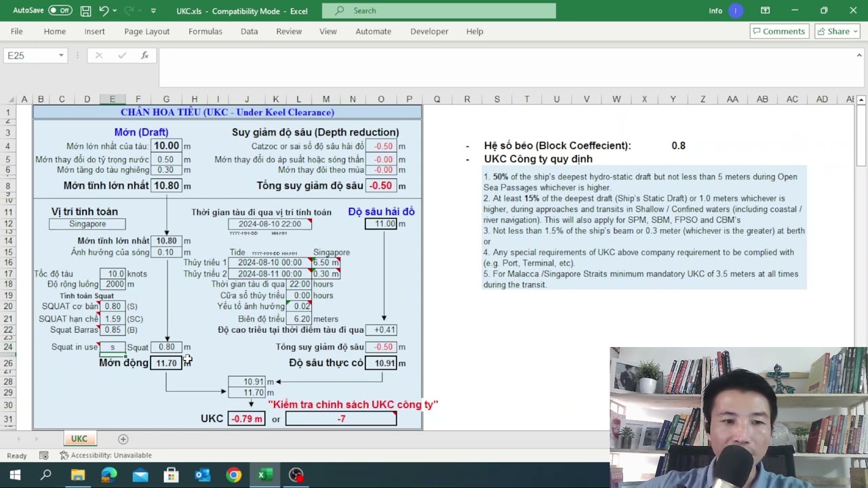Image resolution: width=868 pixels, height=488 pixels.
Task: Open Customize Quick Access Toolbar dropdown
Action: pyautogui.click(x=153, y=11)
